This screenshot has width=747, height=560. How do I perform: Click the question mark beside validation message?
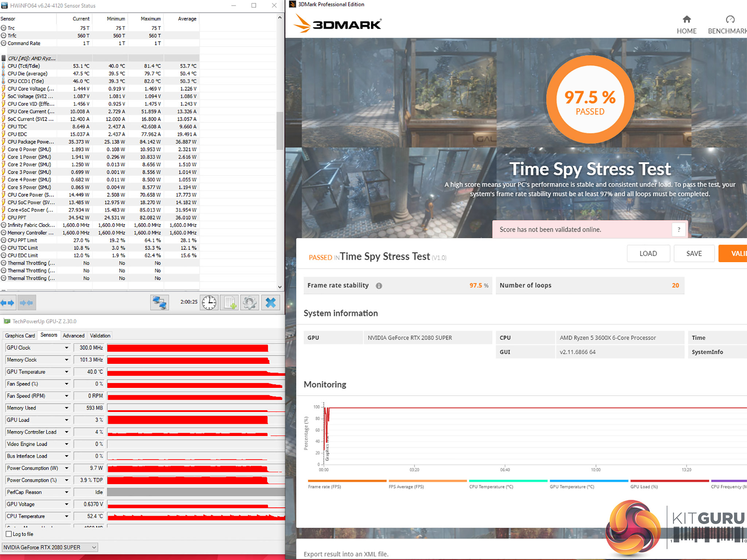pos(678,230)
